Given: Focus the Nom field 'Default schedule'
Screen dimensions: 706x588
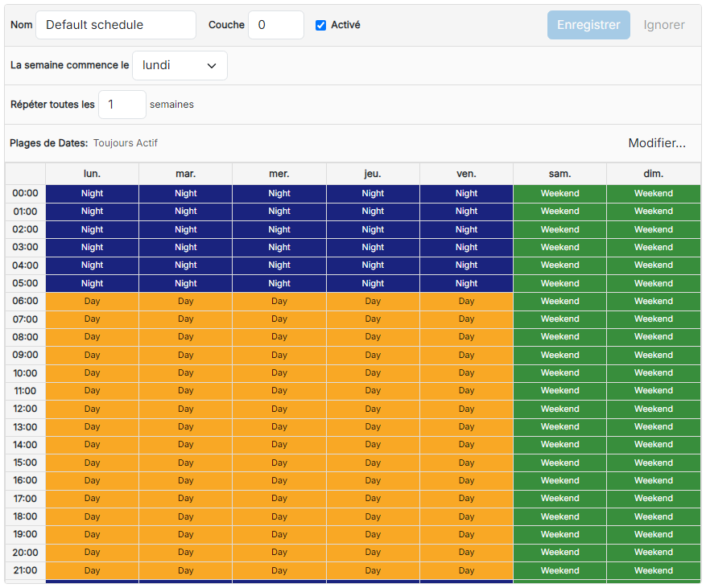Looking at the screenshot, I should point(116,25).
